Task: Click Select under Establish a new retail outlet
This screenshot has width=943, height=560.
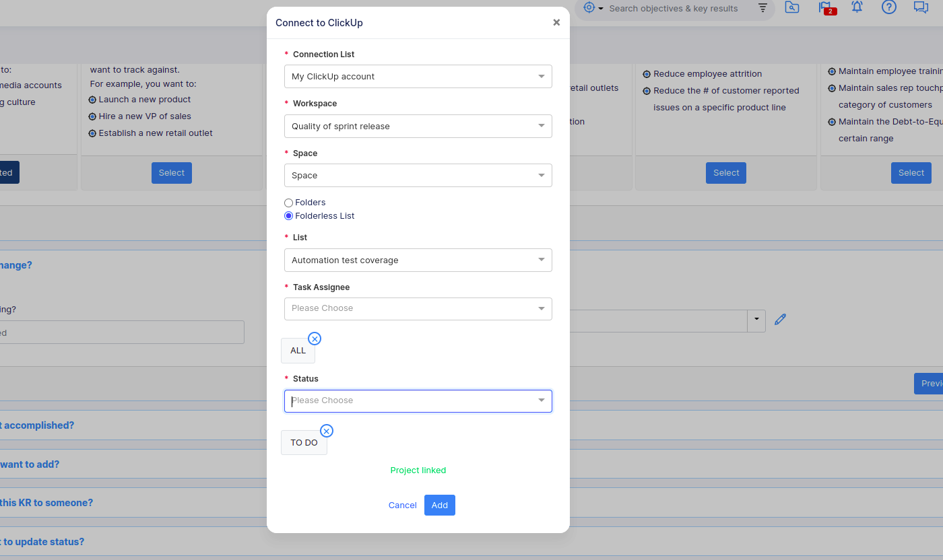Action: coord(172,172)
